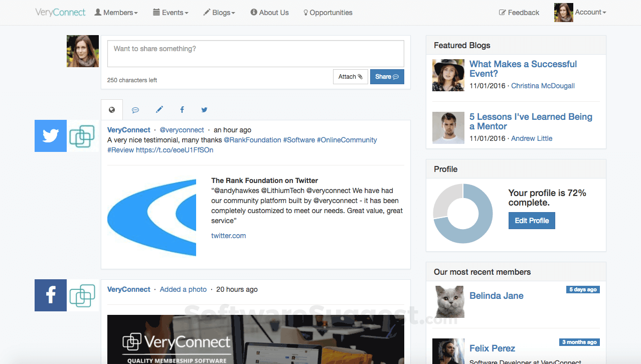Show the Twitter feed tab icon
This screenshot has width=641, height=364.
point(204,110)
